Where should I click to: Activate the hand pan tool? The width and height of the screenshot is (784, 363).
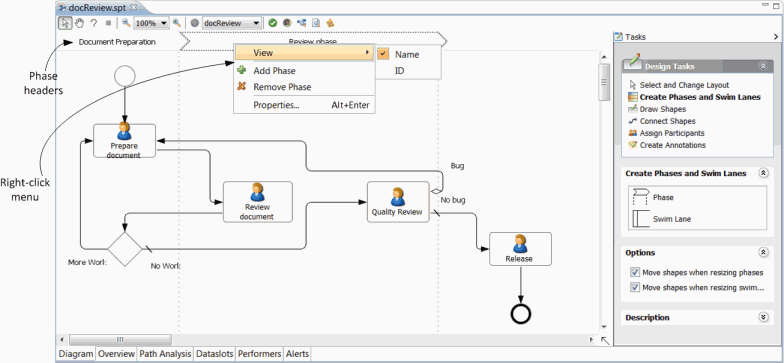tap(80, 23)
